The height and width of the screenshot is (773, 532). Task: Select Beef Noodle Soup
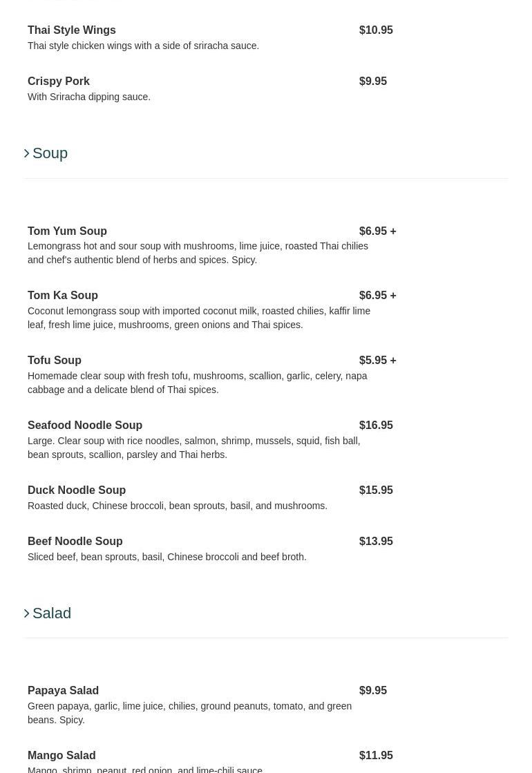pos(75,542)
